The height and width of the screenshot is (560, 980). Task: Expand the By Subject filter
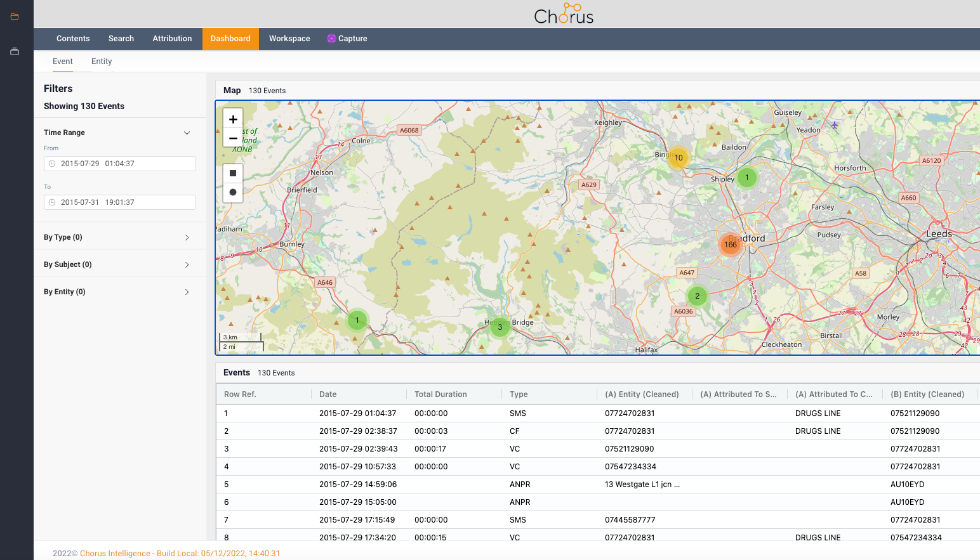[187, 264]
